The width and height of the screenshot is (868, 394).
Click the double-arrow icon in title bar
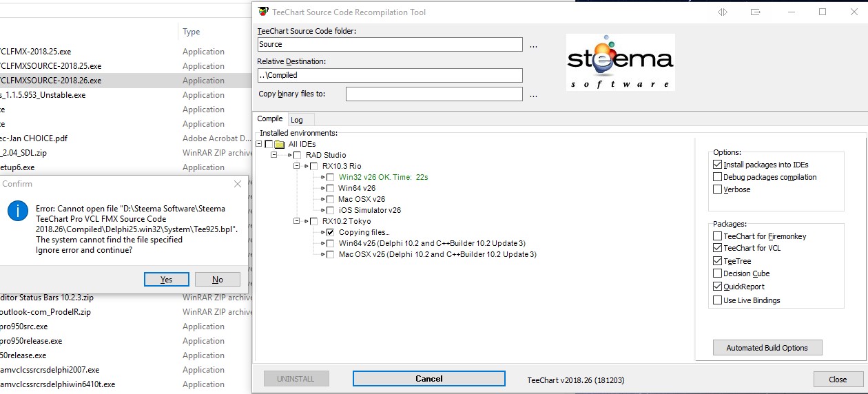(723, 12)
